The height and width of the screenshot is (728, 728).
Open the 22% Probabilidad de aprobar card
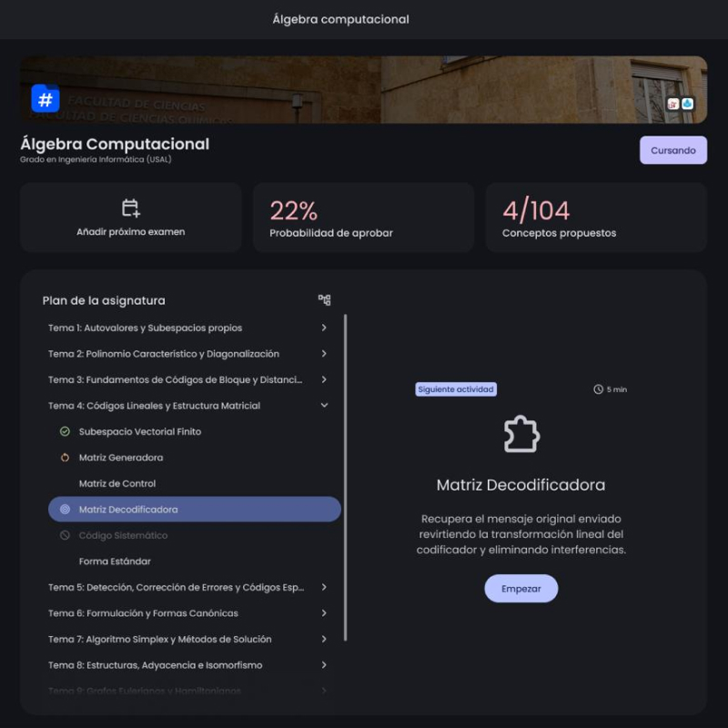point(363,217)
